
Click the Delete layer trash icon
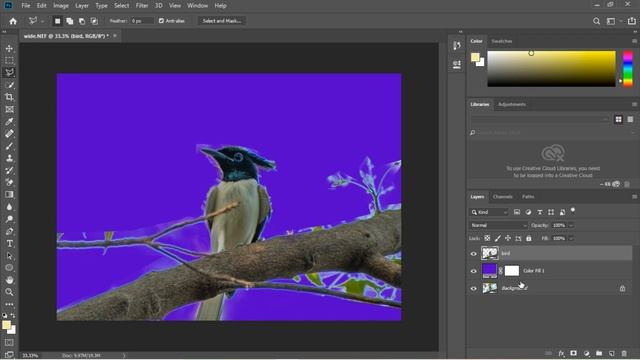624,353
